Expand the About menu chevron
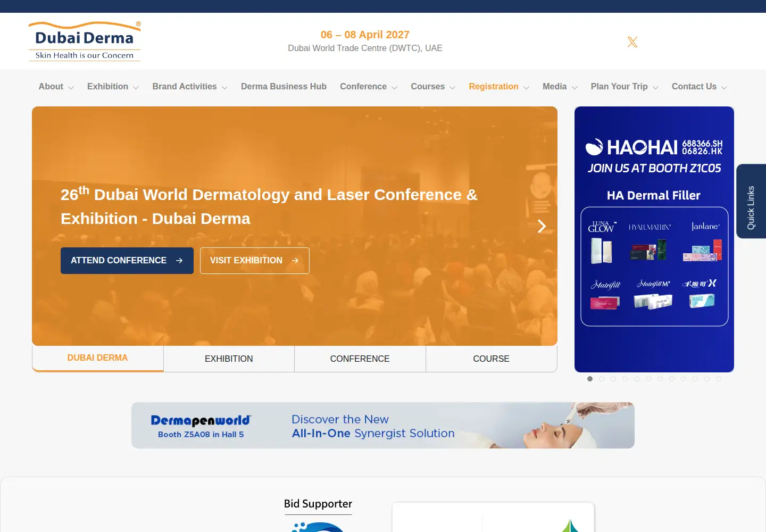 click(71, 88)
